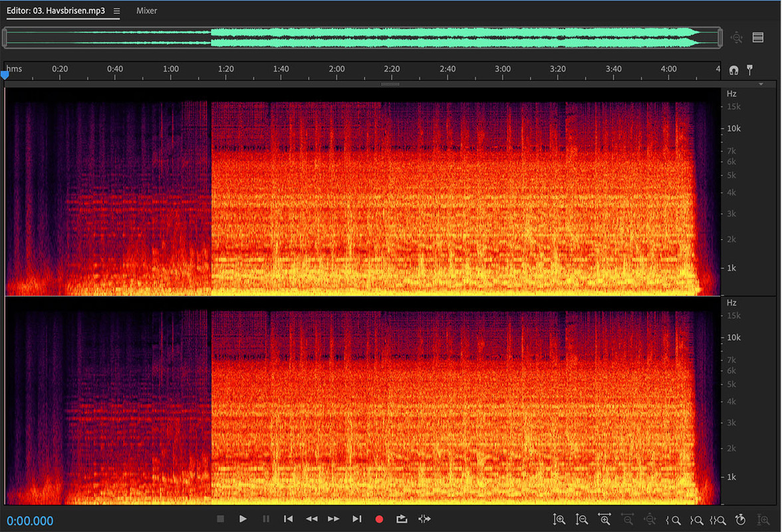This screenshot has width=782, height=532.
Task: Click the top channel Hz label
Action: click(731, 94)
